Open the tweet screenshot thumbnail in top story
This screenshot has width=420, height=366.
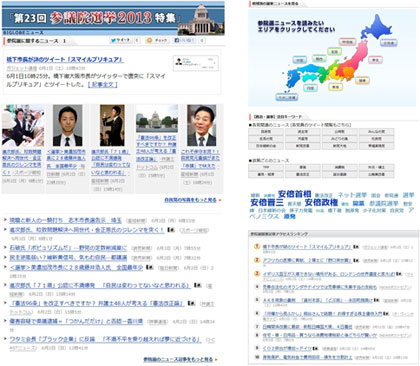click(x=196, y=63)
